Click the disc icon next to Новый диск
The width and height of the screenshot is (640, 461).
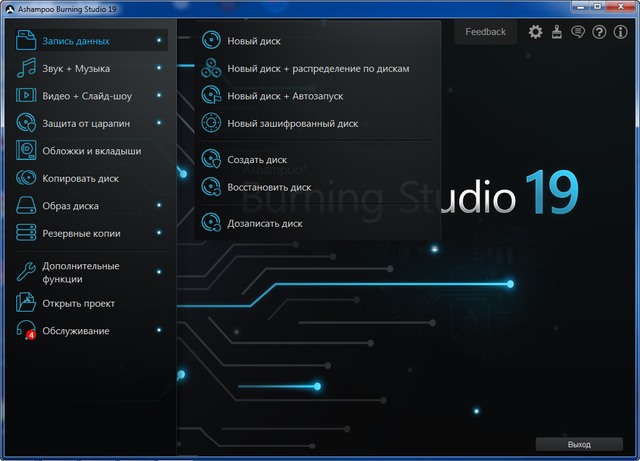(211, 40)
